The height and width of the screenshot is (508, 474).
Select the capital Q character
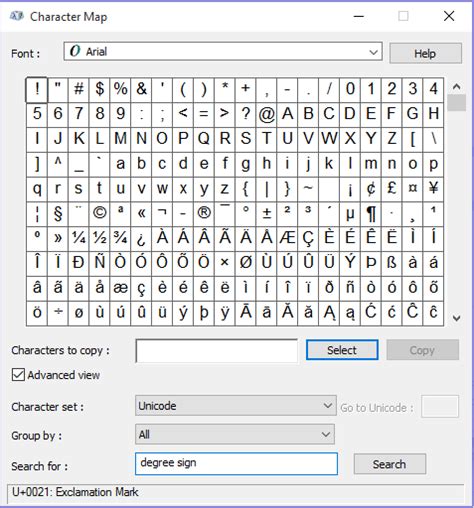point(204,139)
